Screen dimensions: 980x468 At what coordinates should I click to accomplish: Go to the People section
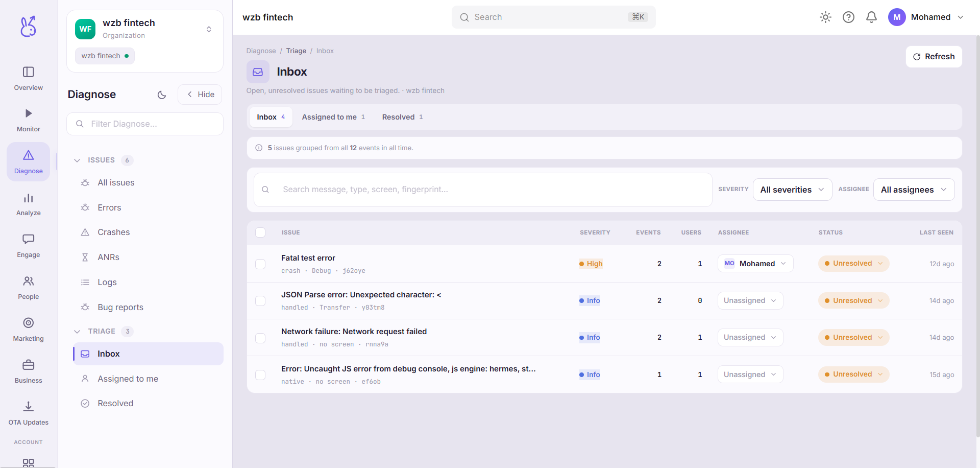pyautogui.click(x=29, y=288)
